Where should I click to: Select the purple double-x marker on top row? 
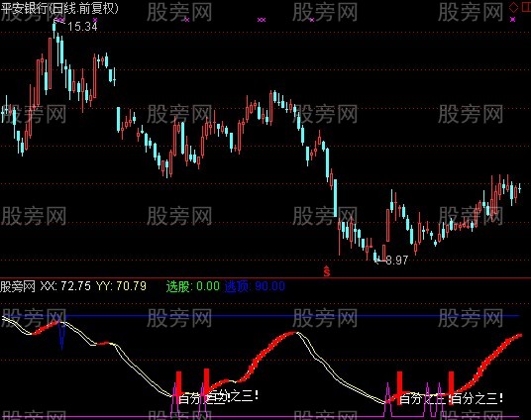tap(262, 20)
